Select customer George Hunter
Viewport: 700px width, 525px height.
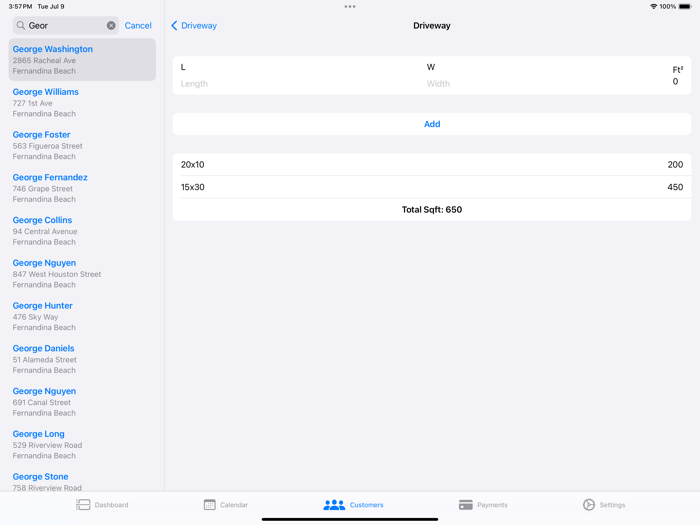(x=82, y=316)
